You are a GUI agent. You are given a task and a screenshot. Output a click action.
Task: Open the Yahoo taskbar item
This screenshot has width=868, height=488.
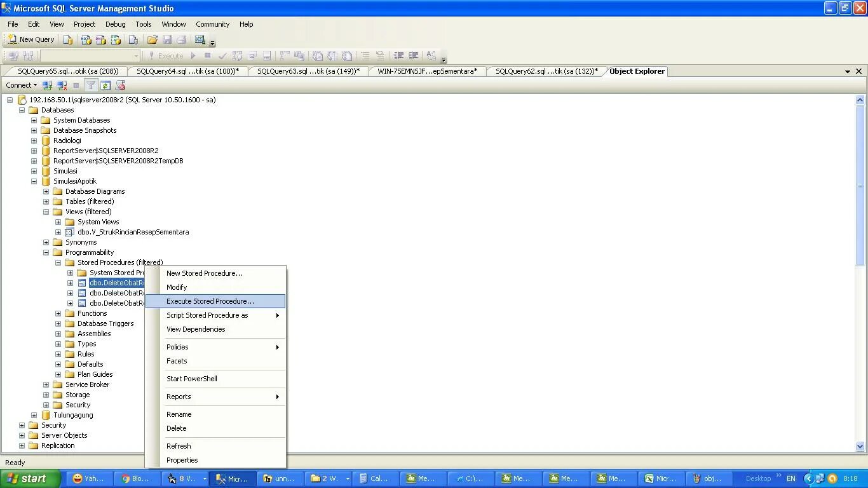90,478
